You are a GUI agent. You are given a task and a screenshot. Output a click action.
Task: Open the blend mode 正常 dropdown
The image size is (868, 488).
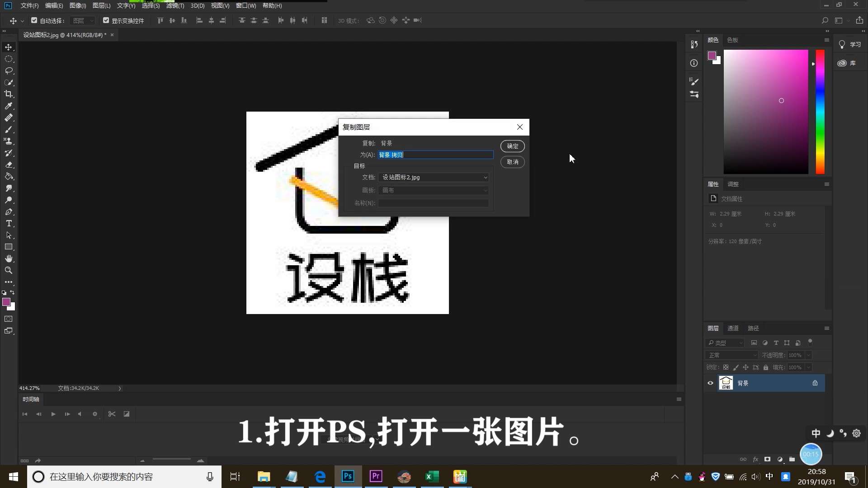(x=731, y=355)
